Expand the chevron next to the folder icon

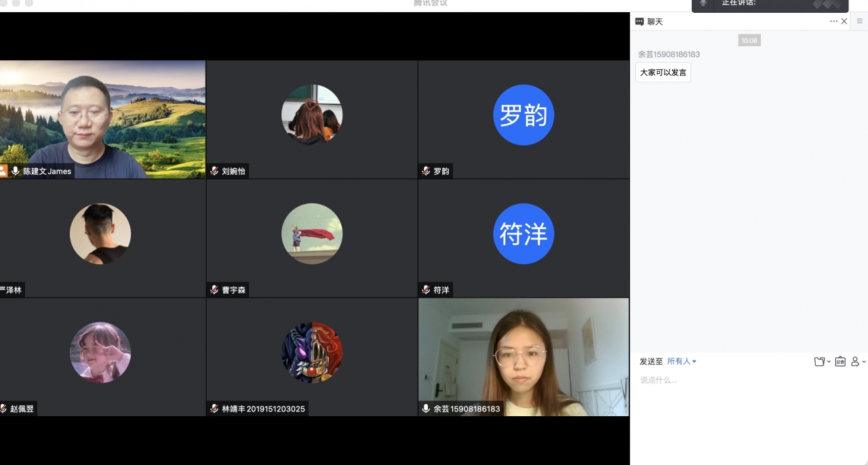pyautogui.click(x=829, y=361)
